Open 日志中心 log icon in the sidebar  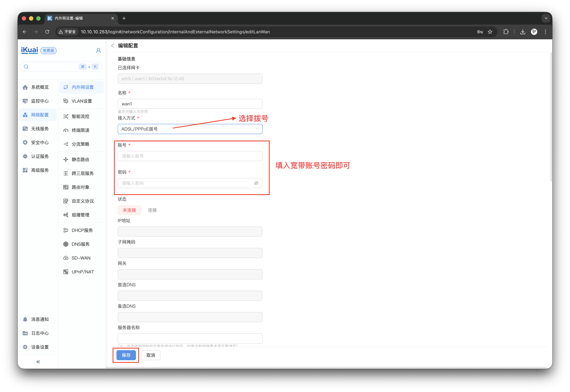(25, 333)
